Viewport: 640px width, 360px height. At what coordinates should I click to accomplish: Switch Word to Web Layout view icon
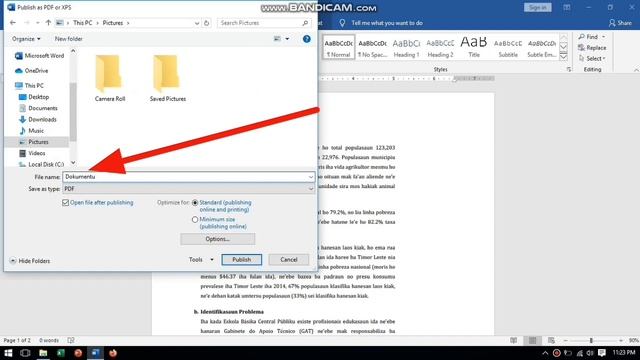[551, 340]
